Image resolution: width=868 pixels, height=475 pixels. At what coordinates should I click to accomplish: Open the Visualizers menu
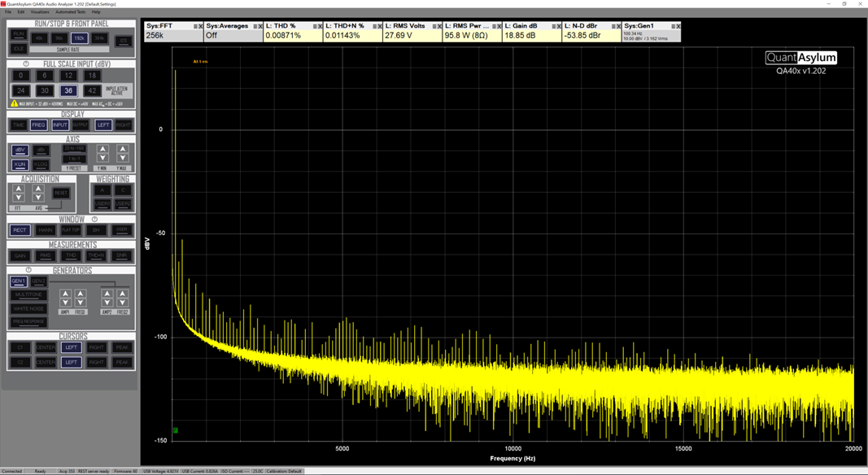pyautogui.click(x=40, y=11)
